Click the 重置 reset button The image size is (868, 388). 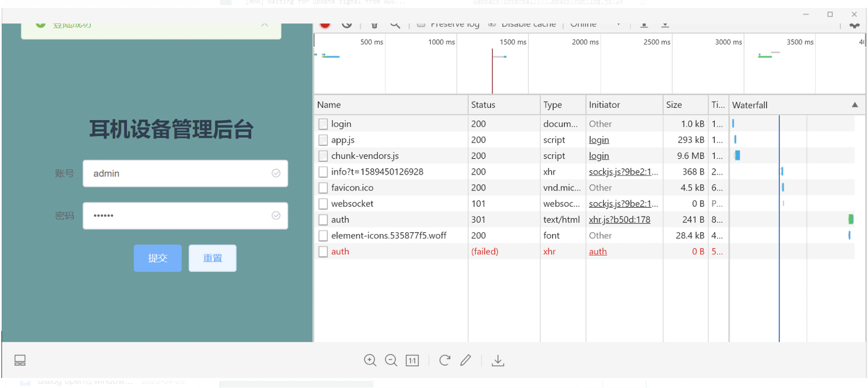212,258
